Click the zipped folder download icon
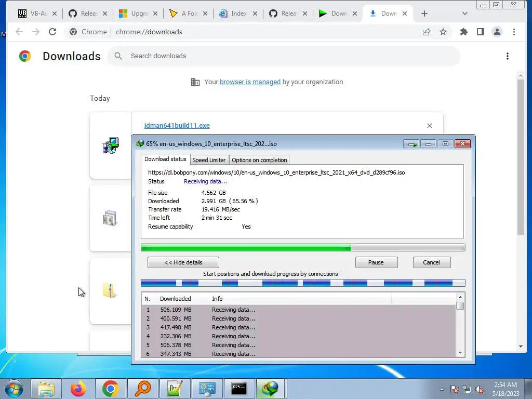Viewport: 532px width, 399px height. point(110,291)
